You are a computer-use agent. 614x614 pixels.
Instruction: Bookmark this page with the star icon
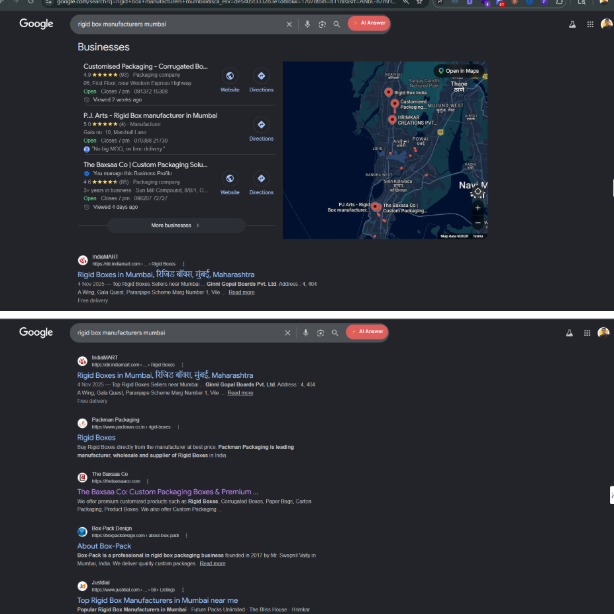[x=419, y=2]
